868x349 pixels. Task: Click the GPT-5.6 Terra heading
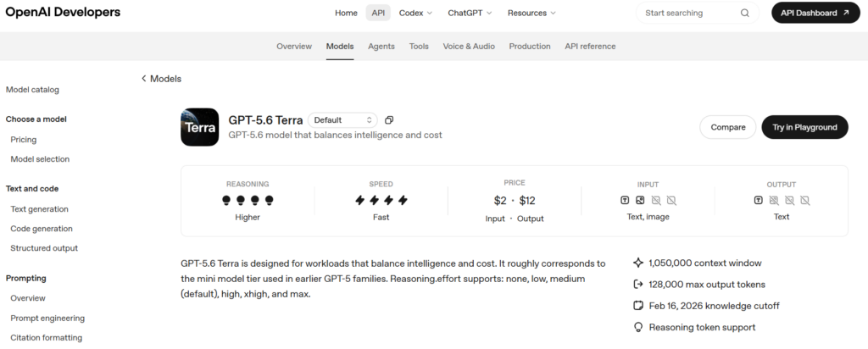click(x=265, y=120)
